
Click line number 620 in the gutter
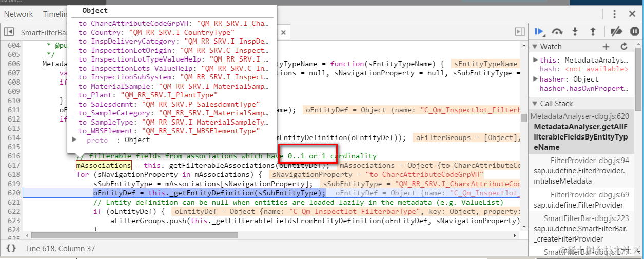(14, 193)
